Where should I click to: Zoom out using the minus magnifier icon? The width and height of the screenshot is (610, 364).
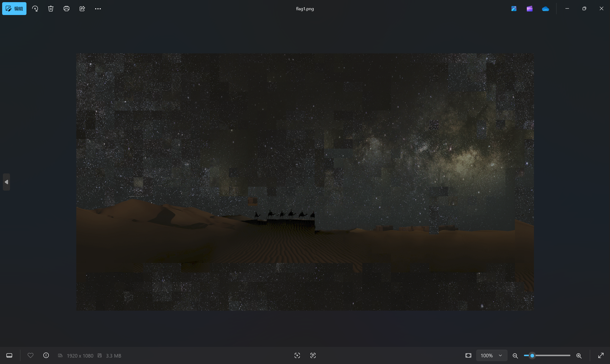click(x=515, y=355)
